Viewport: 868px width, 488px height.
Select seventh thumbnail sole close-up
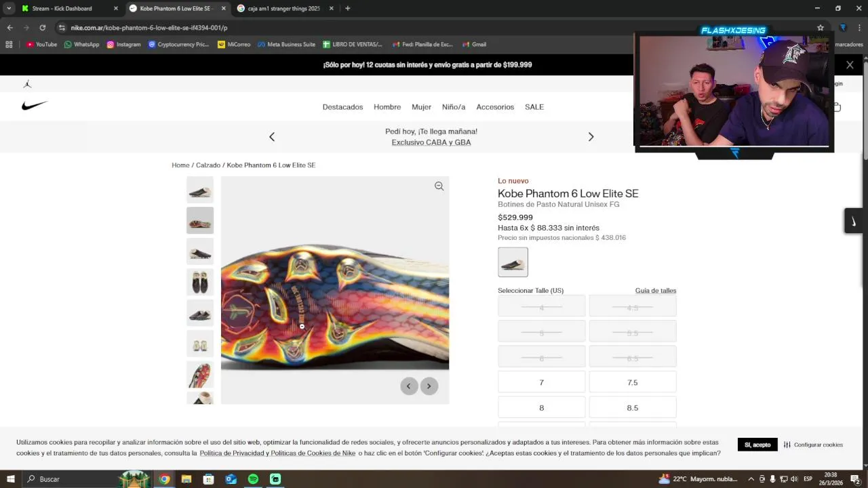(x=200, y=375)
